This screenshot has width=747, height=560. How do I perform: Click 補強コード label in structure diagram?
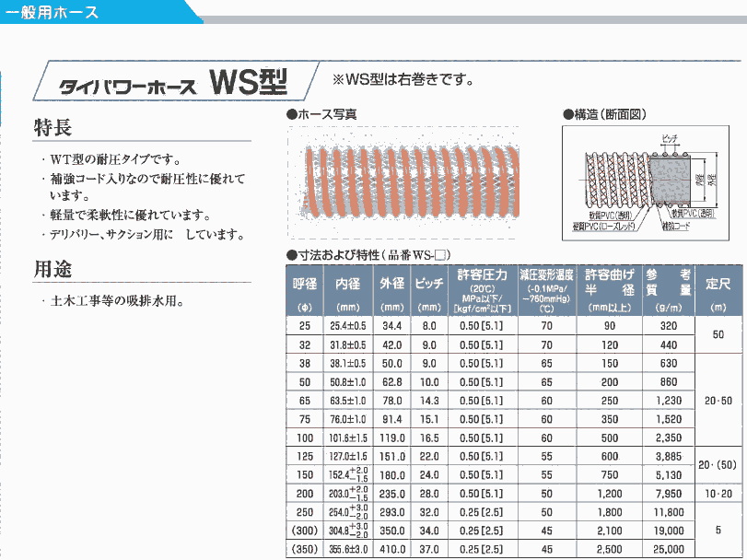(x=675, y=226)
